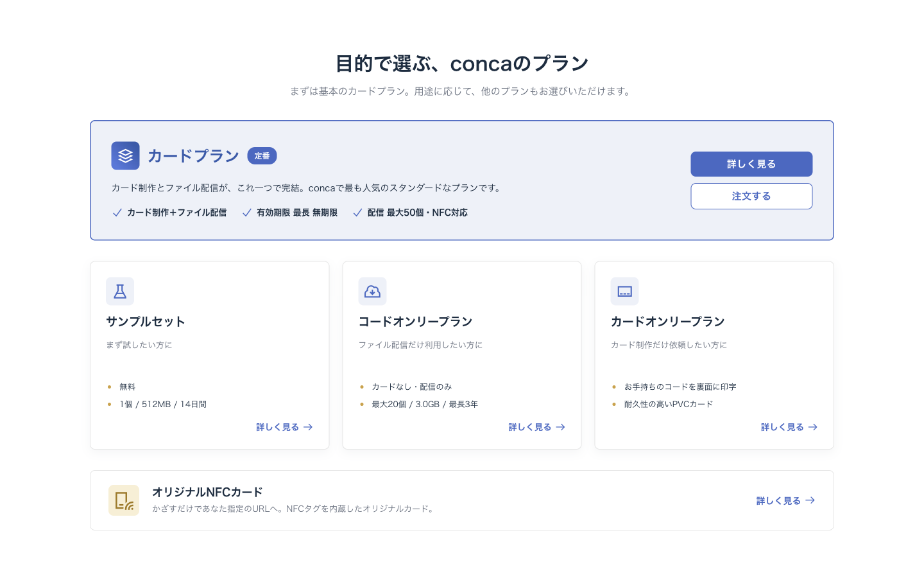Click the カードオンリープラン card title
Viewport: 924px width, 578px height.
click(667, 322)
